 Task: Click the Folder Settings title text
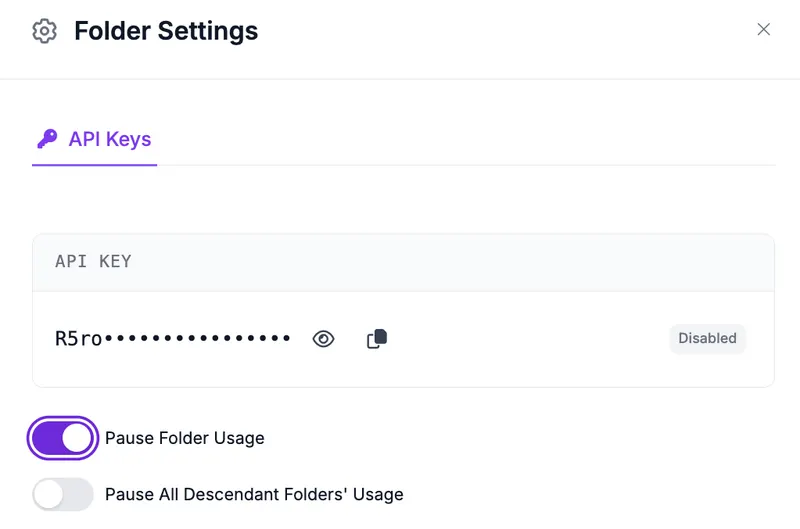click(166, 31)
